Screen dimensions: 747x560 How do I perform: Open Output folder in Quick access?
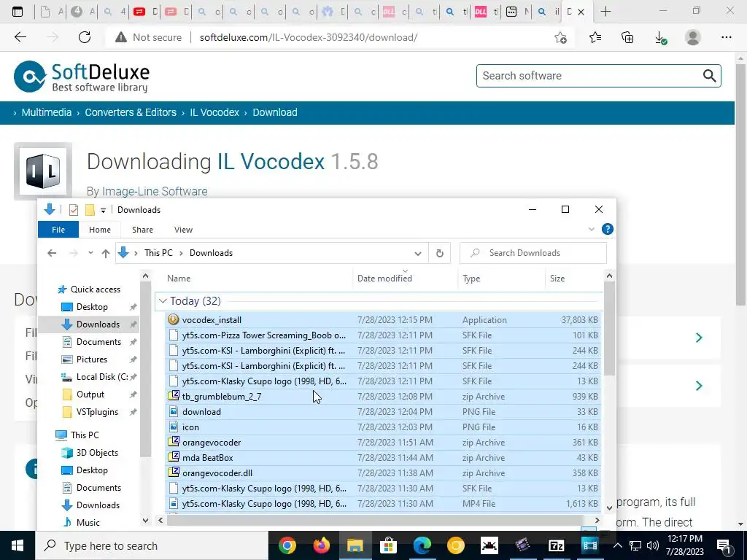click(x=90, y=394)
